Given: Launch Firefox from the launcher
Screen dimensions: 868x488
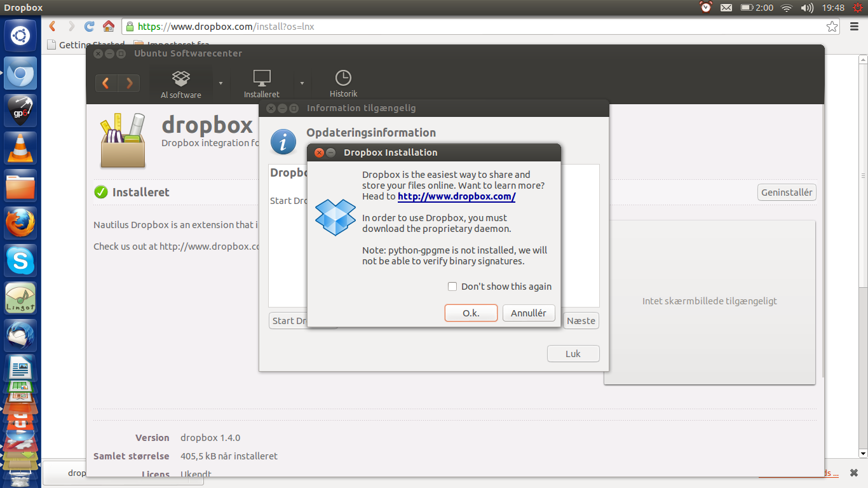Looking at the screenshot, I should pyautogui.click(x=20, y=223).
